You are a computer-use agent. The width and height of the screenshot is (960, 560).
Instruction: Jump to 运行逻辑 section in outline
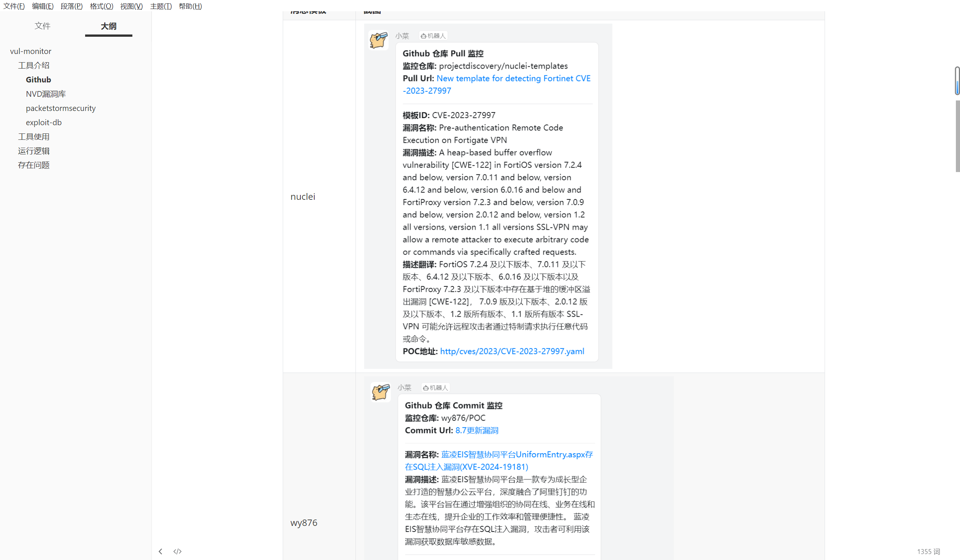(34, 151)
